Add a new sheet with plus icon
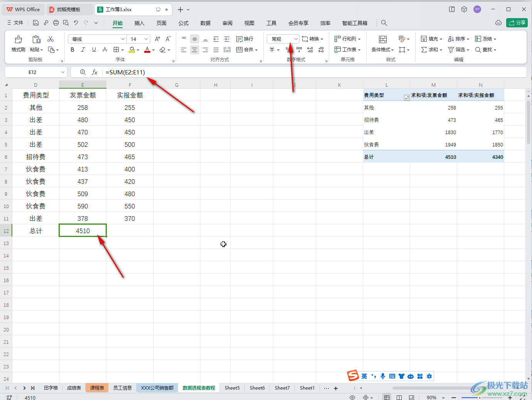 336,388
